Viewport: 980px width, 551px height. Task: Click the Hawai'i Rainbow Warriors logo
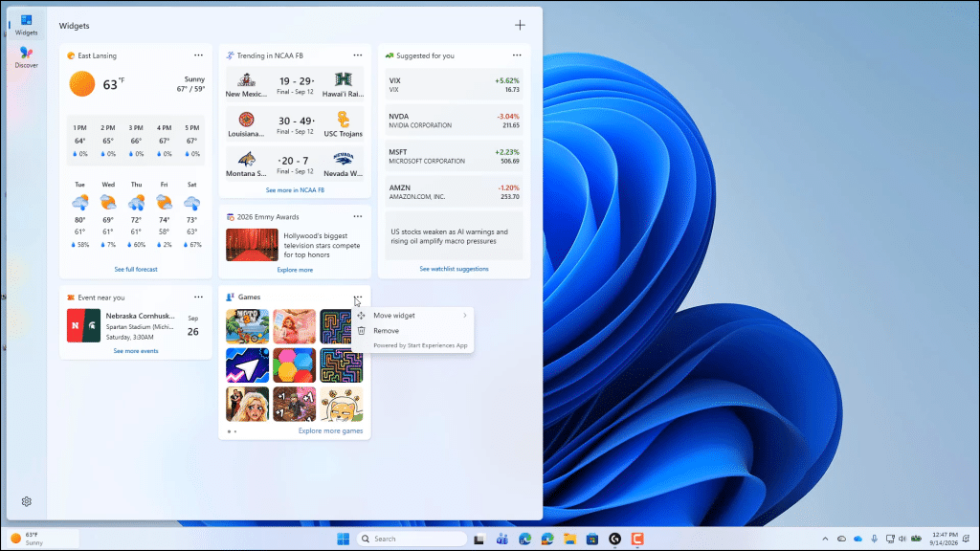click(x=344, y=79)
